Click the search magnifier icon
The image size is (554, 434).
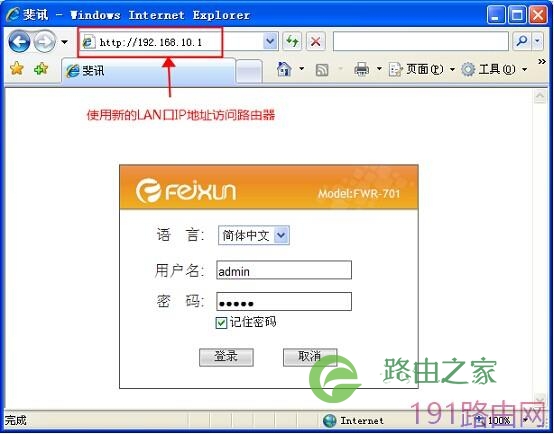click(522, 41)
